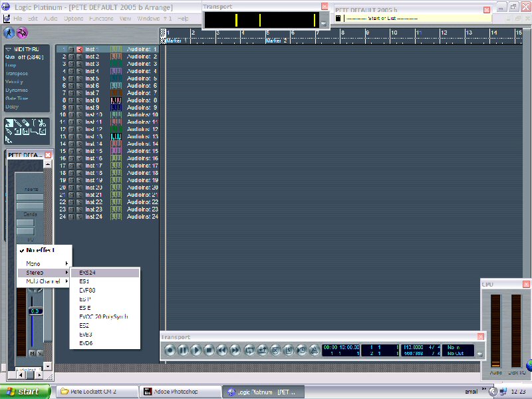The image size is (532, 399).
Task: Open the Functions menu
Action: coord(101,18)
